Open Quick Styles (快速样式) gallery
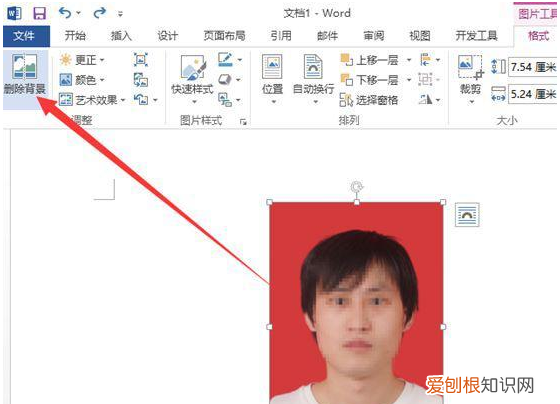 coord(193,79)
